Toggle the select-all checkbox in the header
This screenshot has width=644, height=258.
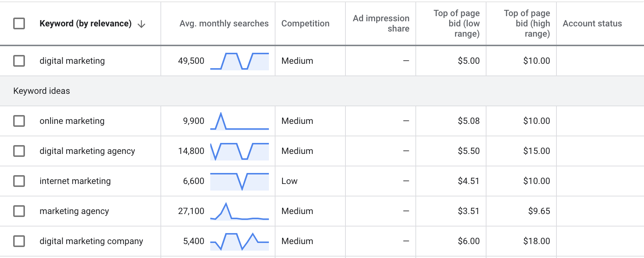pyautogui.click(x=19, y=23)
